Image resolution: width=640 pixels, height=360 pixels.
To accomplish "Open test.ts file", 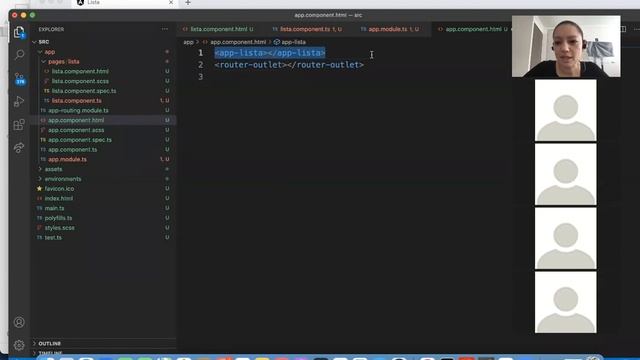I will pos(53,238).
